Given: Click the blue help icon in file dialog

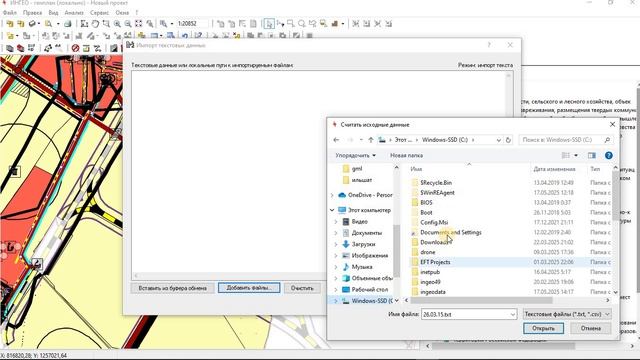Looking at the screenshot, I should tap(609, 156).
